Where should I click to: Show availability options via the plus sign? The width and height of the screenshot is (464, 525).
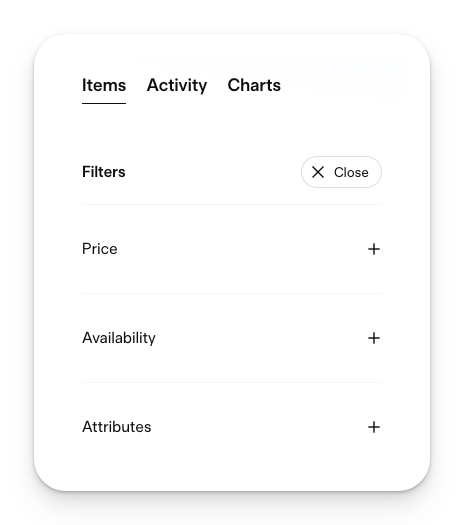click(x=374, y=338)
